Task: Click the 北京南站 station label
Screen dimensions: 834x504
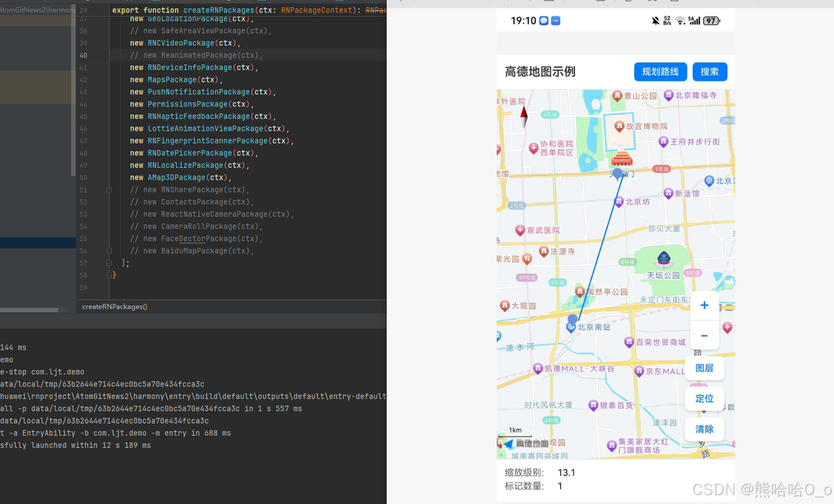Action: [594, 327]
